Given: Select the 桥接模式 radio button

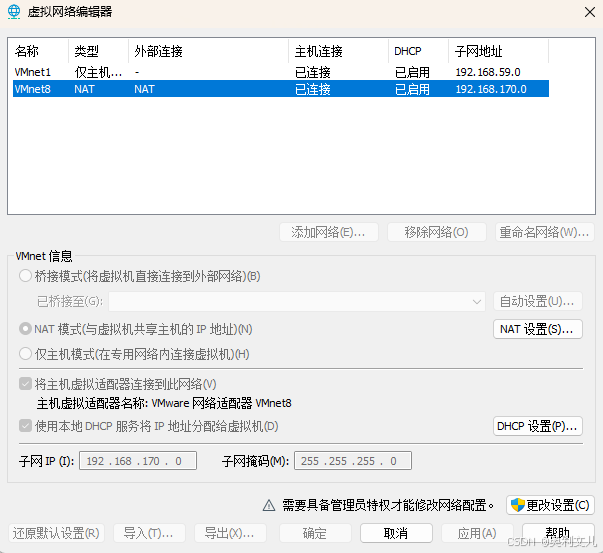Looking at the screenshot, I should [x=25, y=276].
